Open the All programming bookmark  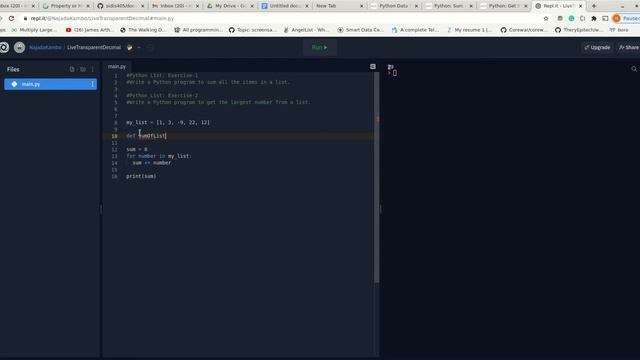click(198, 30)
